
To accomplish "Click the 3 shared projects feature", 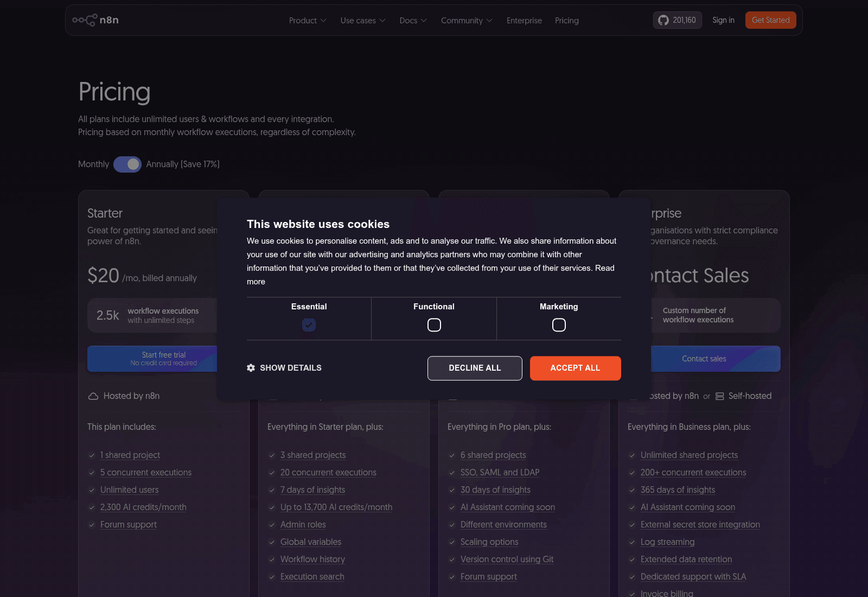I will click(x=313, y=455).
